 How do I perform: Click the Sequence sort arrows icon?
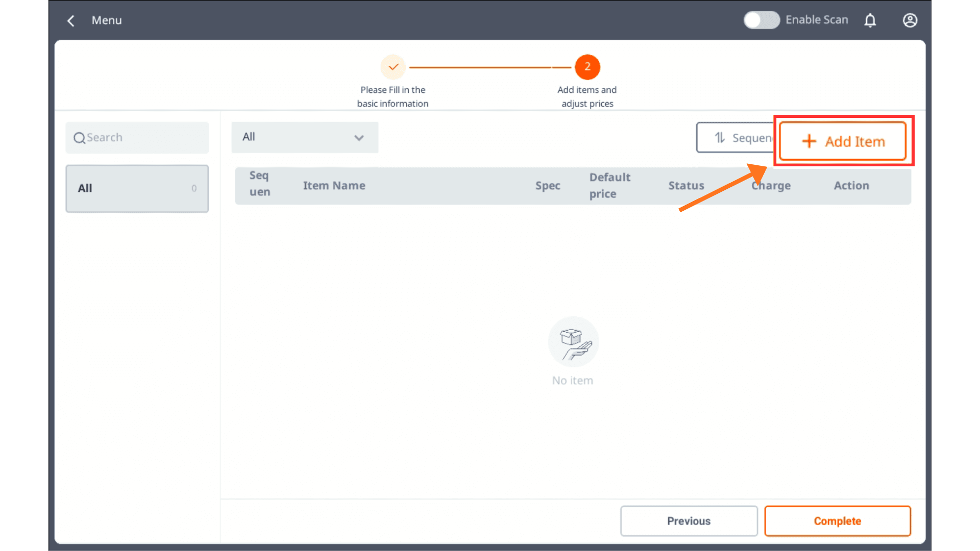click(x=720, y=138)
